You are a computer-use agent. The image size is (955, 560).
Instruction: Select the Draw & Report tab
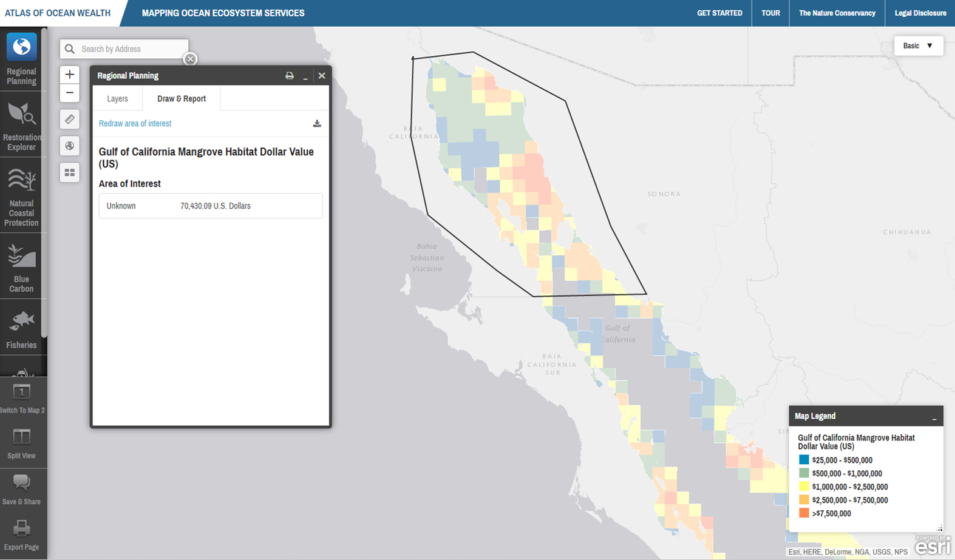point(182,98)
